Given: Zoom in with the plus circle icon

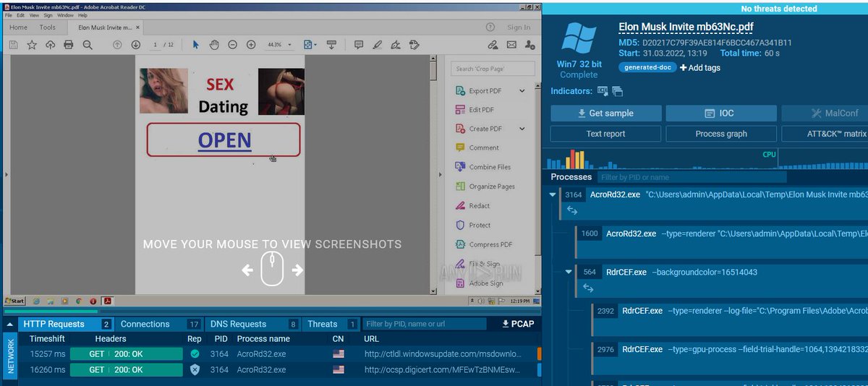Looking at the screenshot, I should point(251,45).
